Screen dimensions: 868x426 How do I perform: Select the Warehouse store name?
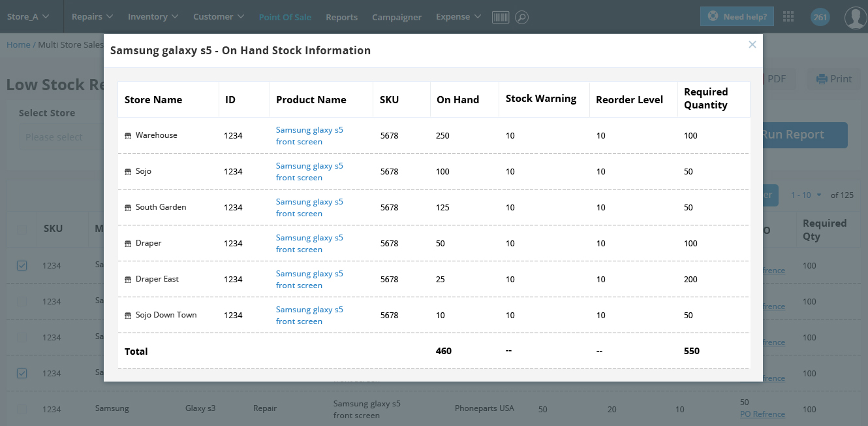pyautogui.click(x=157, y=135)
